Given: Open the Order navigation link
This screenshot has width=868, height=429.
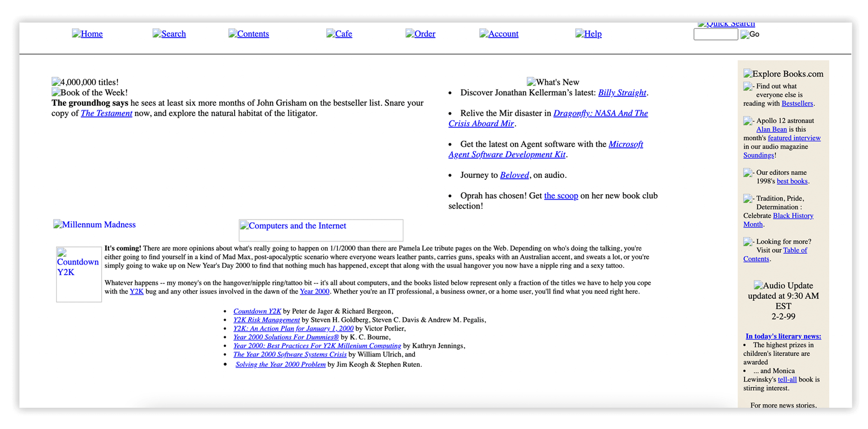Looking at the screenshot, I should point(420,34).
